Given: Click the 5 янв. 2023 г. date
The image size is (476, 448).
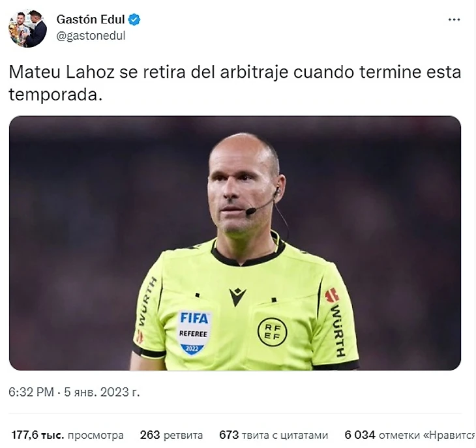Looking at the screenshot, I should [102, 392].
